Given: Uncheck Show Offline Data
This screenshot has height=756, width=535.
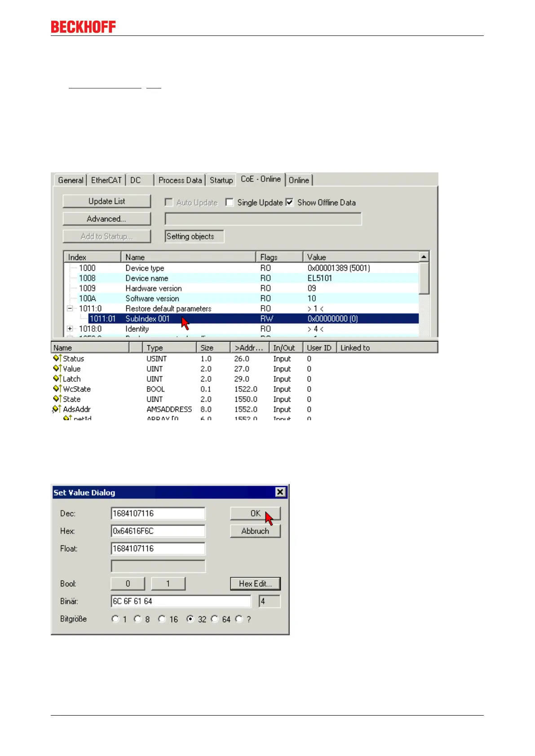Looking at the screenshot, I should tap(290, 202).
